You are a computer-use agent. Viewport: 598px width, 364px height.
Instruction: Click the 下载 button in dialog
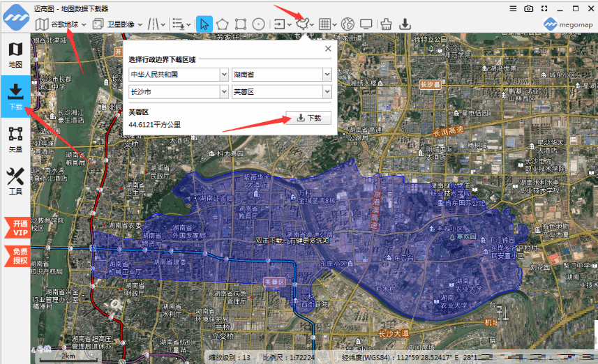click(308, 118)
